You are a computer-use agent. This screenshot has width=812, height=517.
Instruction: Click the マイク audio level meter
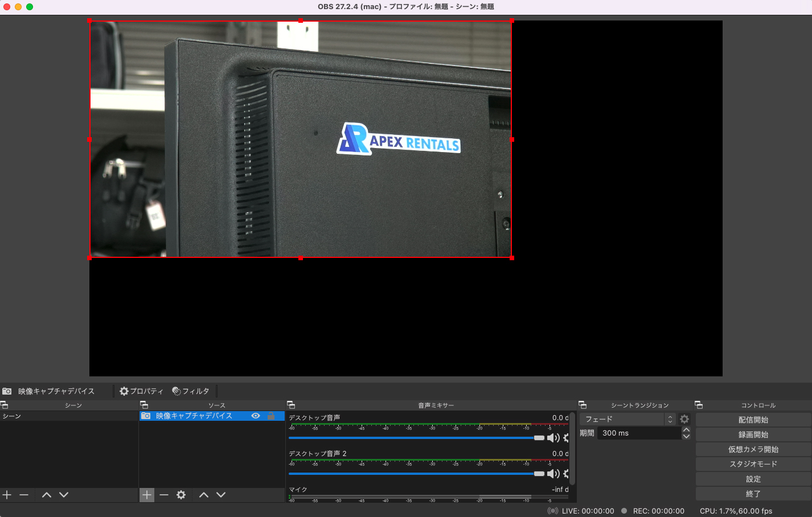428,497
